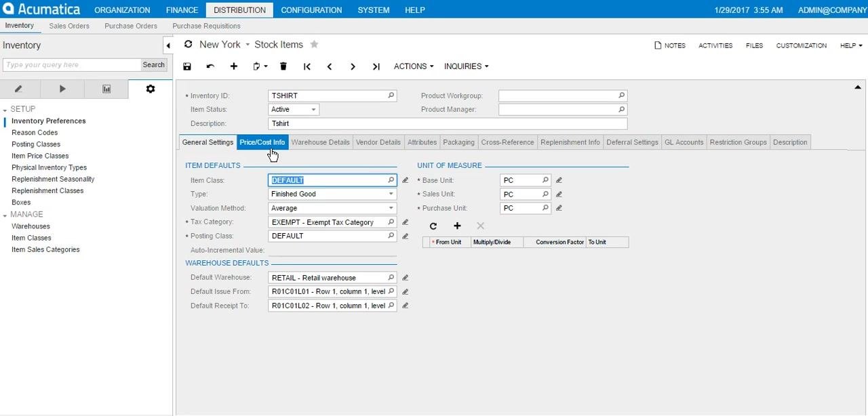Open Sales Unit lookup magnifier

[545, 194]
